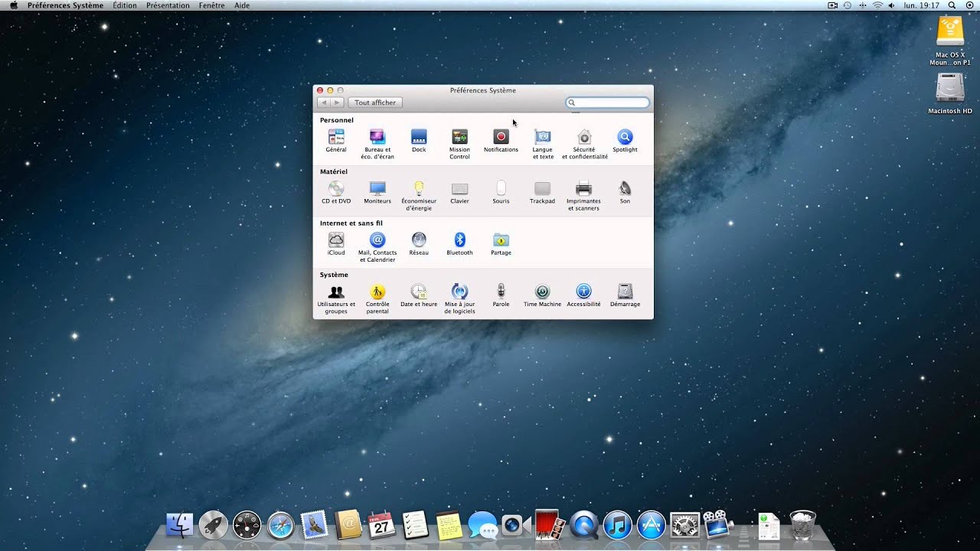Open the Souris preference pane

pos(501,192)
